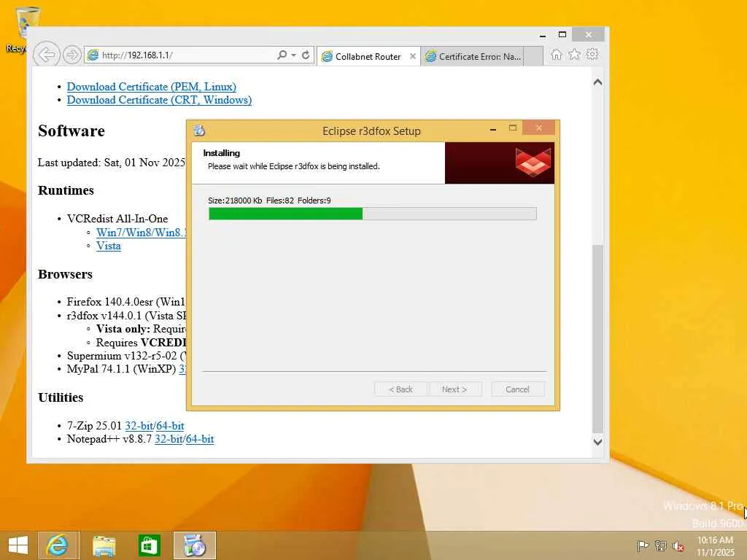This screenshot has height=560, width=747.
Task: Click the page scrollbar up arrow
Action: click(x=598, y=82)
